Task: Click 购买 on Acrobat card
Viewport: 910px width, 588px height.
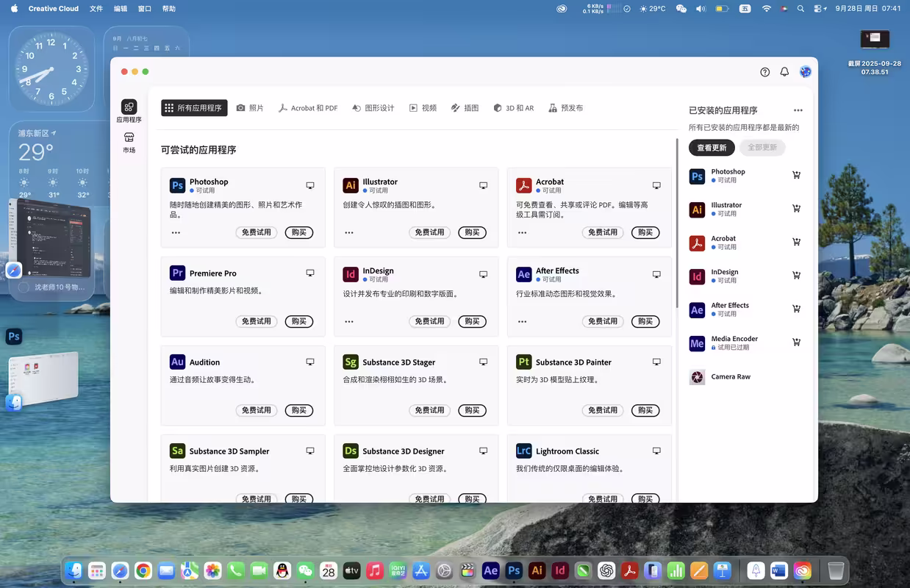Action: (x=645, y=232)
